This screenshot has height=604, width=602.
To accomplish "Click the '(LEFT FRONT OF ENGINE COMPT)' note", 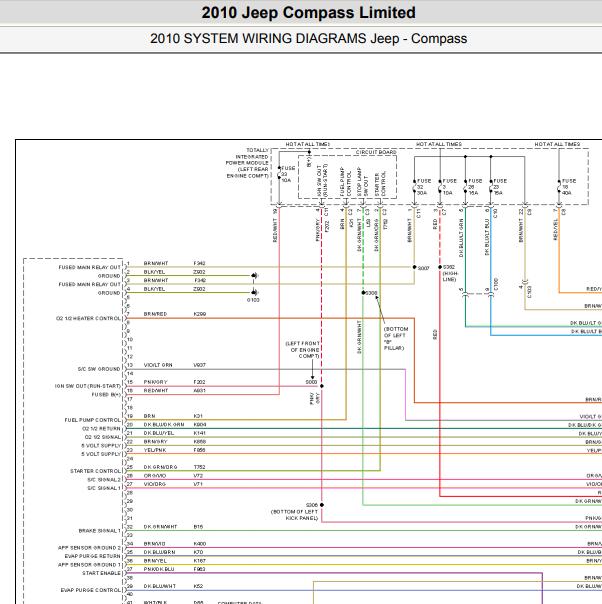I will pyautogui.click(x=302, y=349).
